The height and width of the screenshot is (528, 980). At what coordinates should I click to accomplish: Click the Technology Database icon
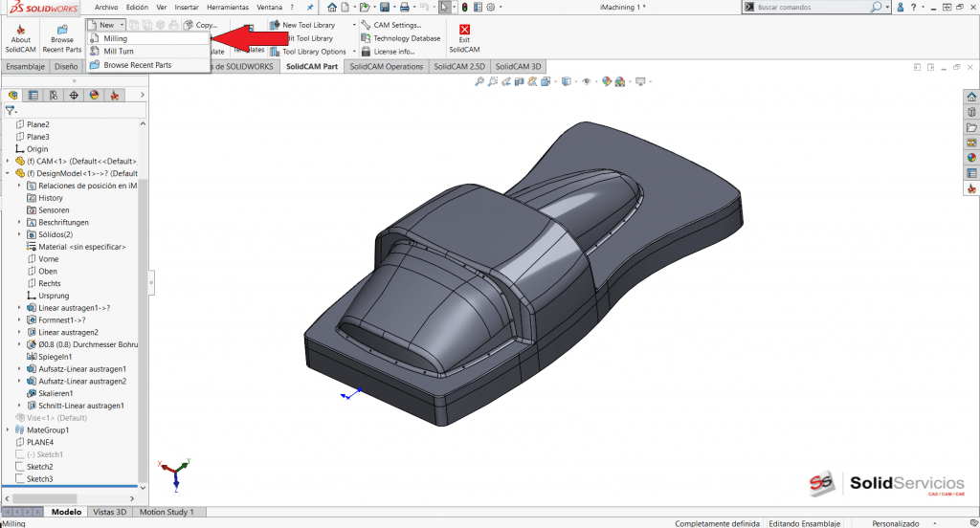point(366,38)
